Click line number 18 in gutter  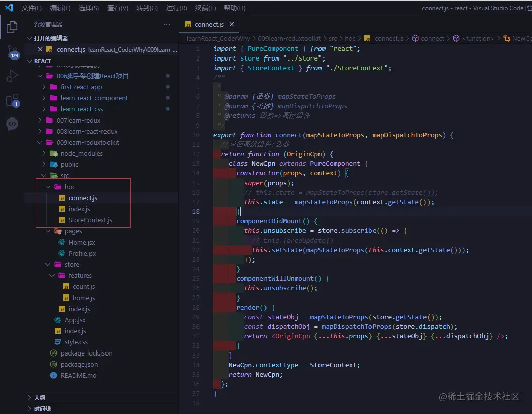(196, 212)
